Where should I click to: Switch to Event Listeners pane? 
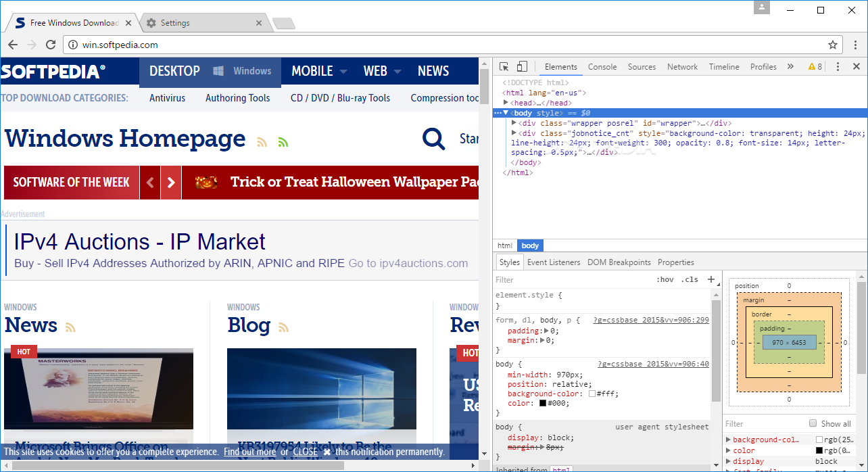click(554, 262)
